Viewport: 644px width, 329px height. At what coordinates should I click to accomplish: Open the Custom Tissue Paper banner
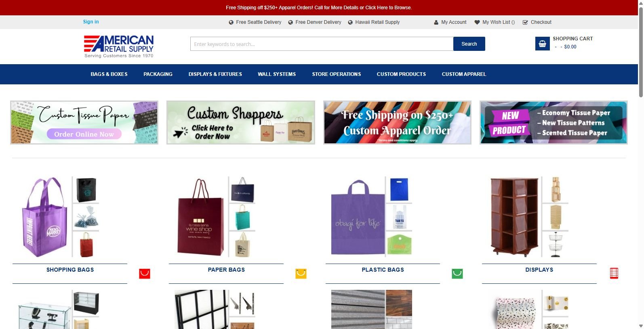pyautogui.click(x=84, y=122)
